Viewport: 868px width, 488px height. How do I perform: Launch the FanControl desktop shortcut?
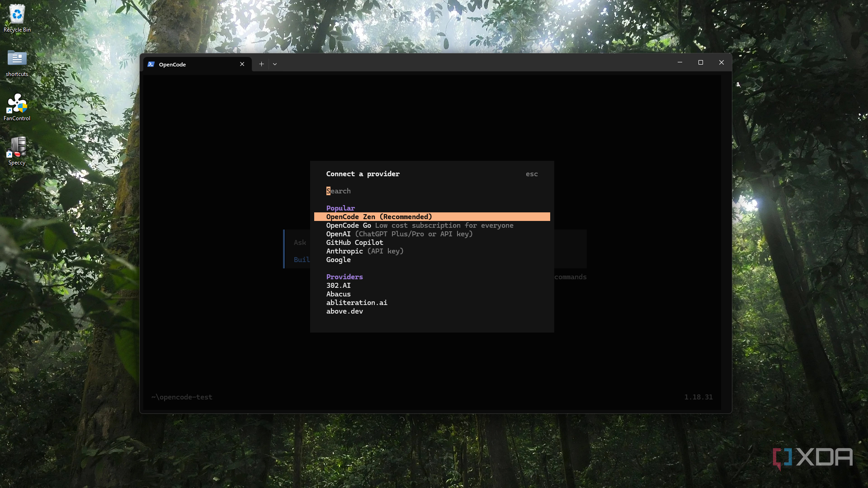pos(17,107)
